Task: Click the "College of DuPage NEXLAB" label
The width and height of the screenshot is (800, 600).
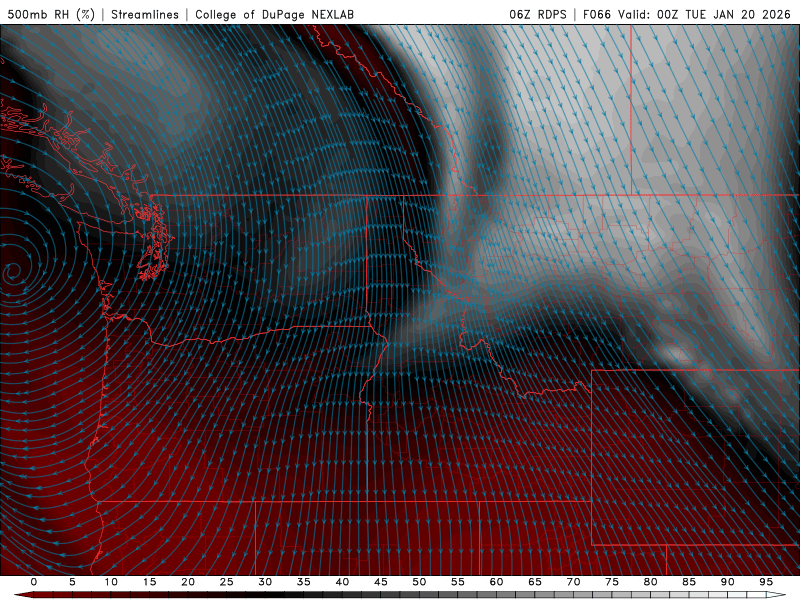Action: (x=274, y=14)
